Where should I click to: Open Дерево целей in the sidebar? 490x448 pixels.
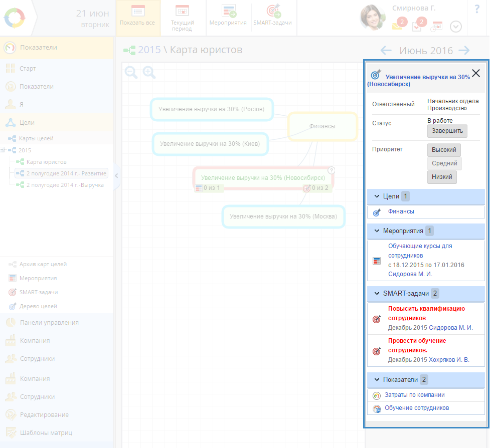coord(38,306)
